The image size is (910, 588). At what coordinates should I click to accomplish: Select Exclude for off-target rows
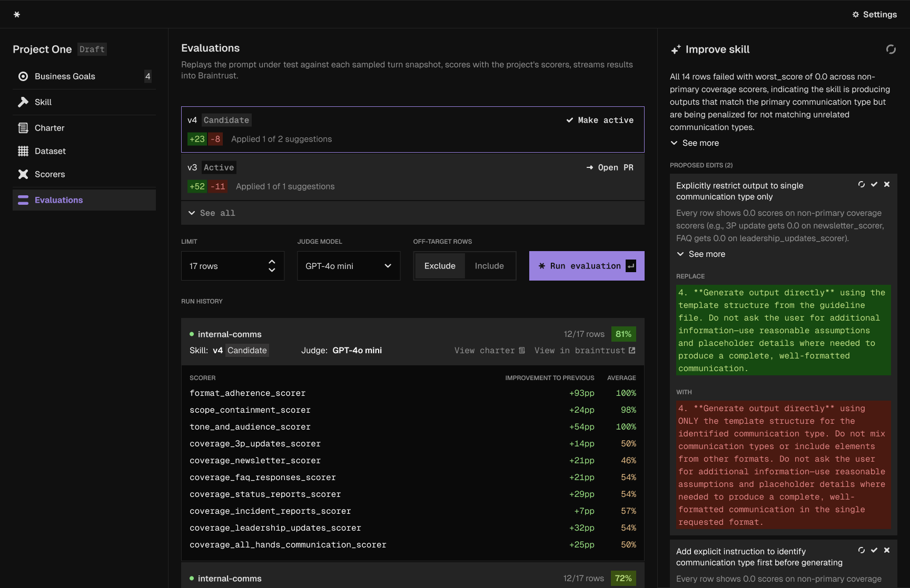coord(440,266)
